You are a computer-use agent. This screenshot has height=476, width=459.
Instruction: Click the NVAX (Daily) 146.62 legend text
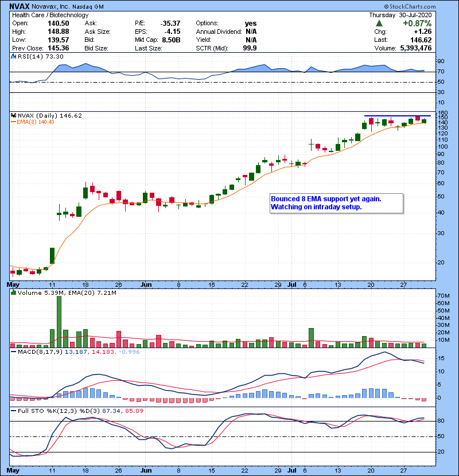[50, 115]
